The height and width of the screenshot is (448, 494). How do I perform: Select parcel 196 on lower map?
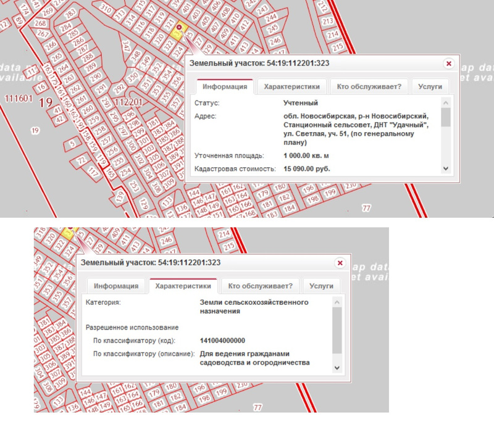pos(199,389)
